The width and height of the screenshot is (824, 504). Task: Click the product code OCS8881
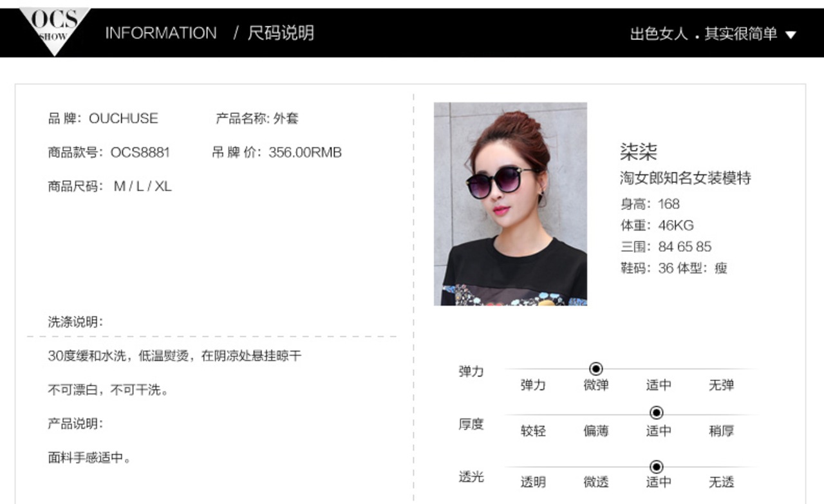click(140, 153)
